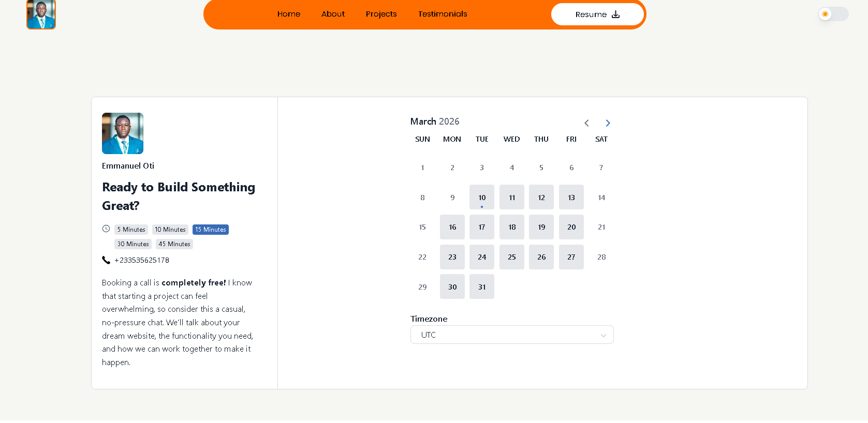Select the 30 Minutes duration option

point(133,244)
